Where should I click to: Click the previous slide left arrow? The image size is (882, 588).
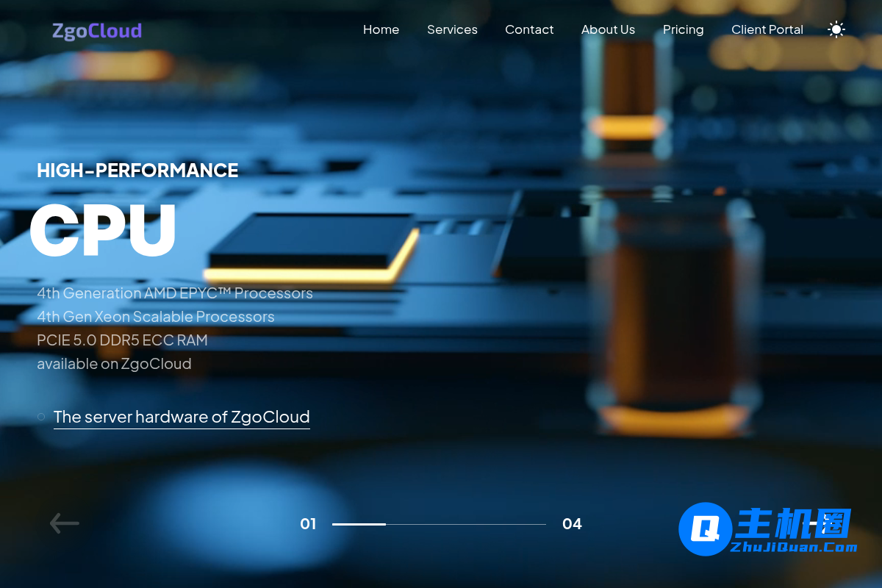[65, 523]
